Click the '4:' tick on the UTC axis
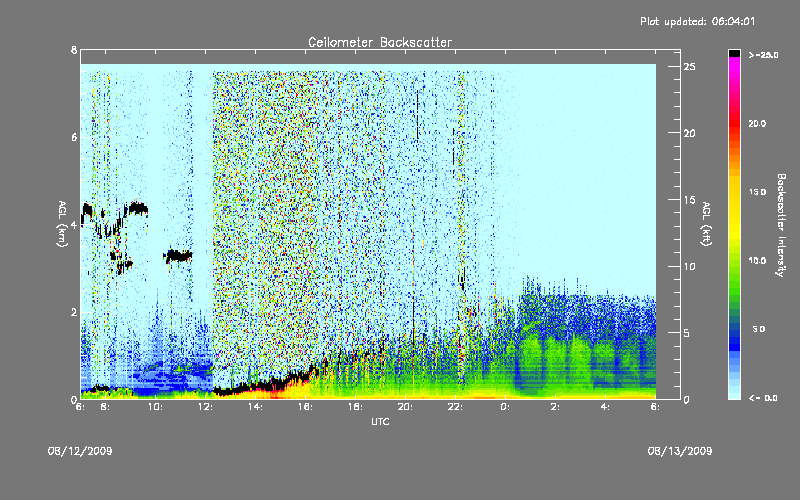This screenshot has width=800, height=500. tap(605, 407)
